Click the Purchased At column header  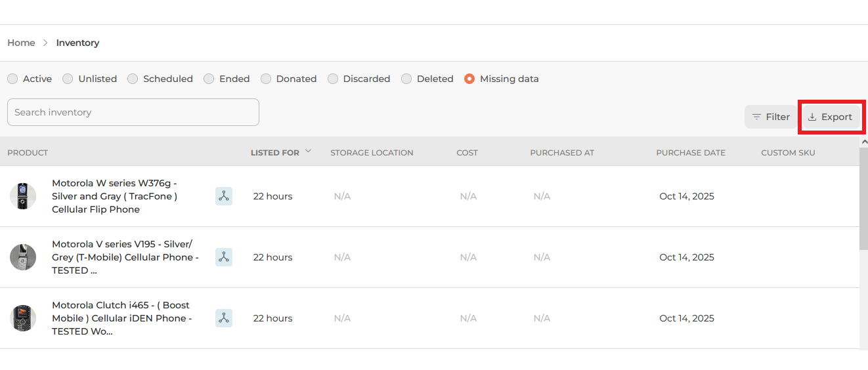pyautogui.click(x=562, y=153)
